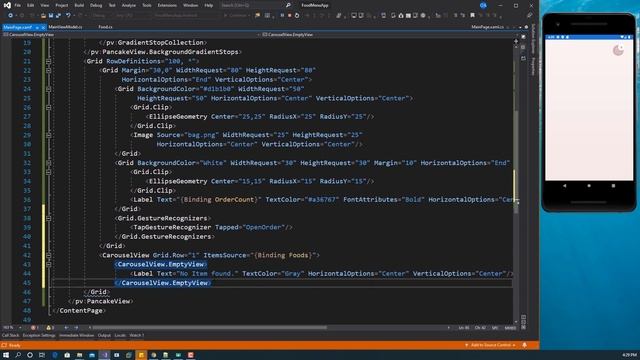Open the Watch 1 panel tab

click(x=136, y=336)
